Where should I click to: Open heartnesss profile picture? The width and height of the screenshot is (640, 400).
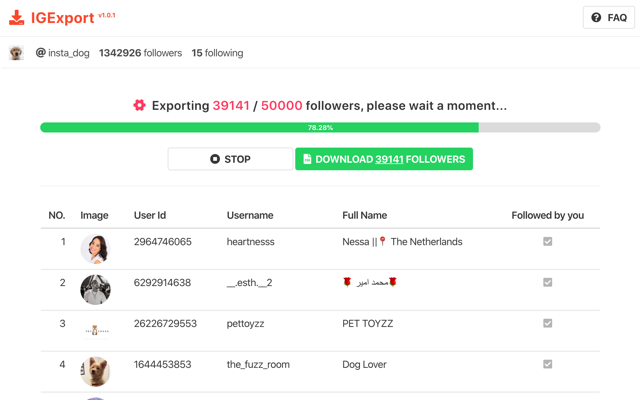click(x=95, y=247)
